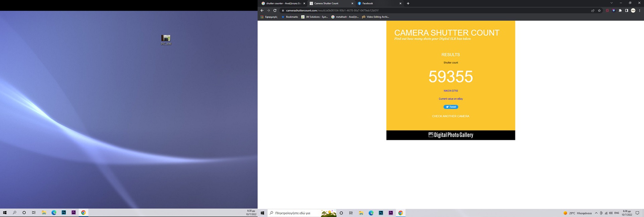The image size is (644, 217).
Task: Go back in Chrome browser history
Action: tap(262, 11)
